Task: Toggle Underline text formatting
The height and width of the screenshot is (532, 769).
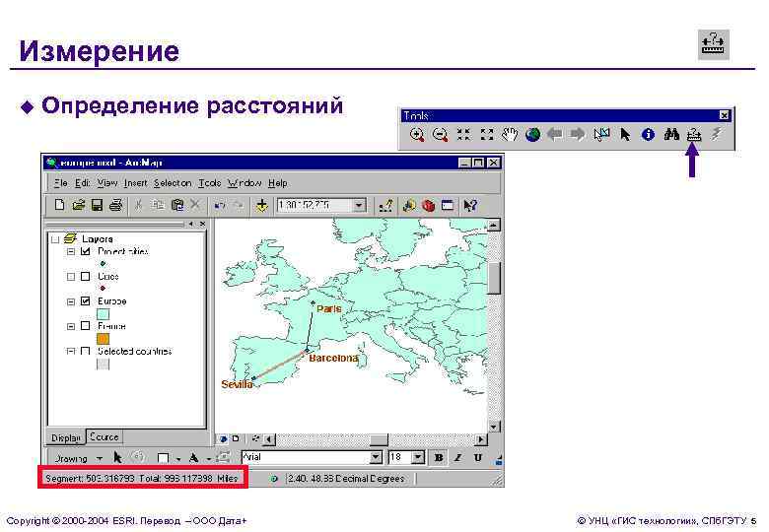Action: point(477,457)
